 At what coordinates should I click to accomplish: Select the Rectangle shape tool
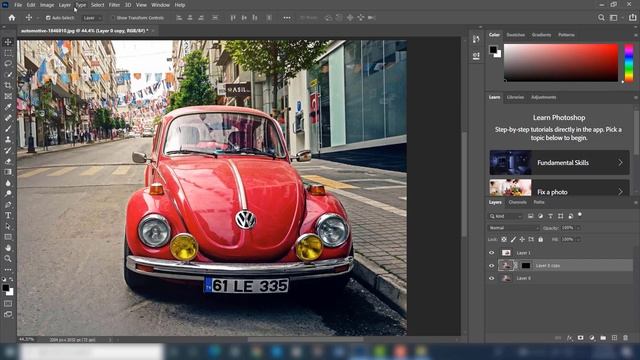click(x=8, y=237)
